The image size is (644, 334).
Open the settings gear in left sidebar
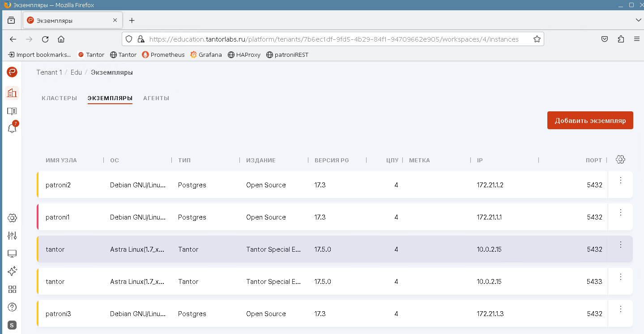pos(12,218)
